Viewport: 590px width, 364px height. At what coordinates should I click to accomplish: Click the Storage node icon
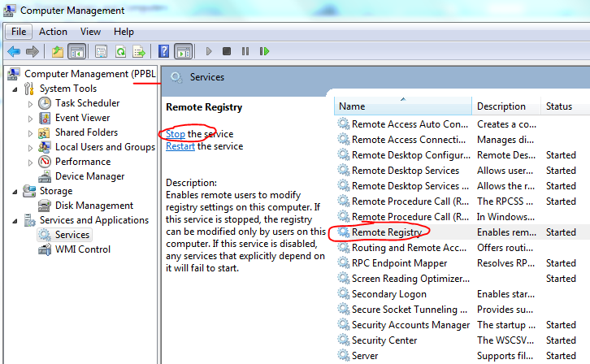[29, 191]
